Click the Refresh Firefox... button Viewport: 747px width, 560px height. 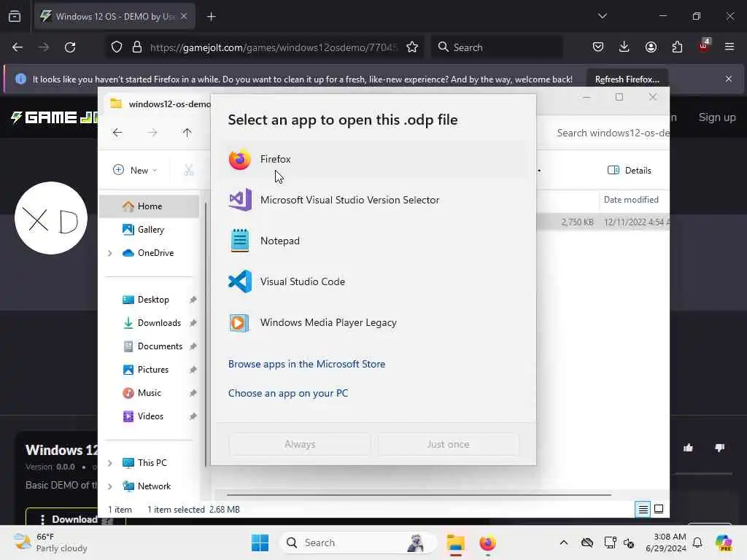(x=627, y=79)
